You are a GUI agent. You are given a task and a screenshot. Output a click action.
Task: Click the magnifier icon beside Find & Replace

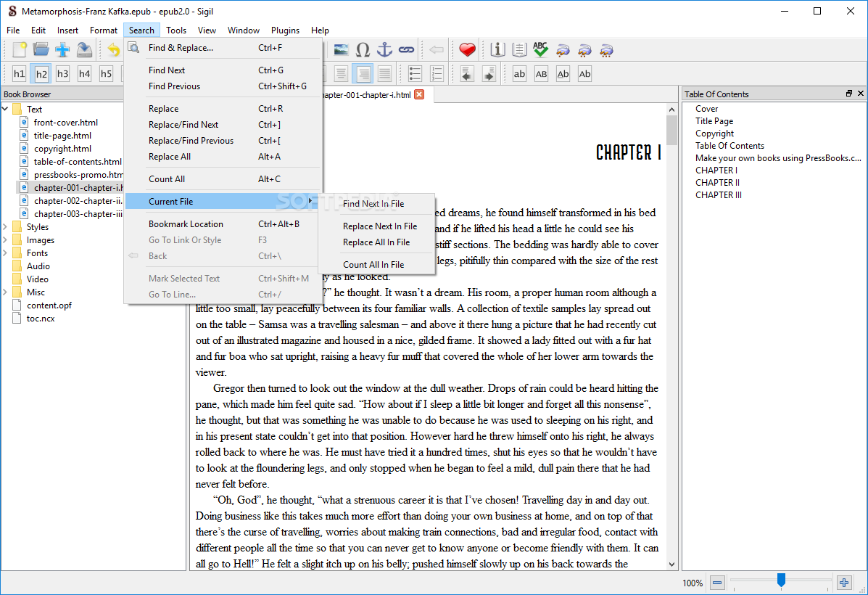coord(133,47)
